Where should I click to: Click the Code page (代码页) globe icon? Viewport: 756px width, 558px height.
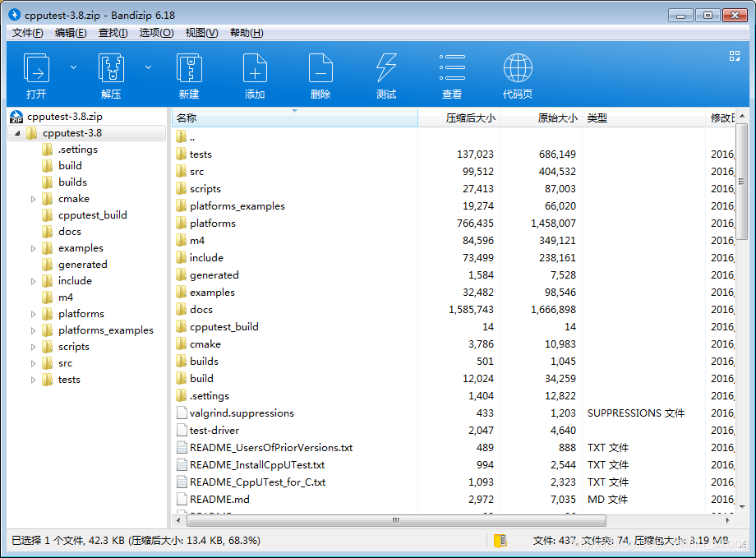pyautogui.click(x=518, y=68)
